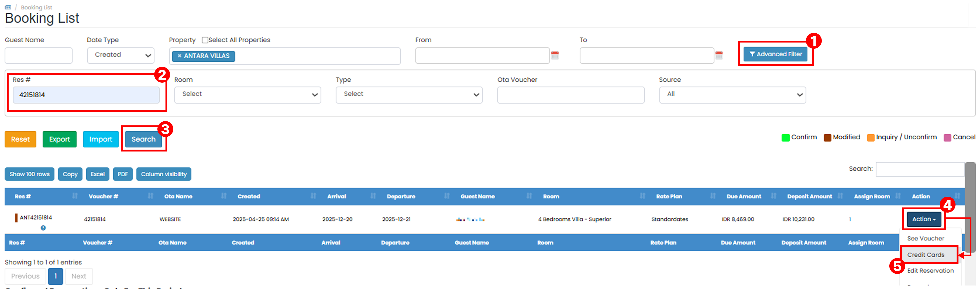
Task: Open the Source dropdown showing All
Action: click(x=733, y=95)
